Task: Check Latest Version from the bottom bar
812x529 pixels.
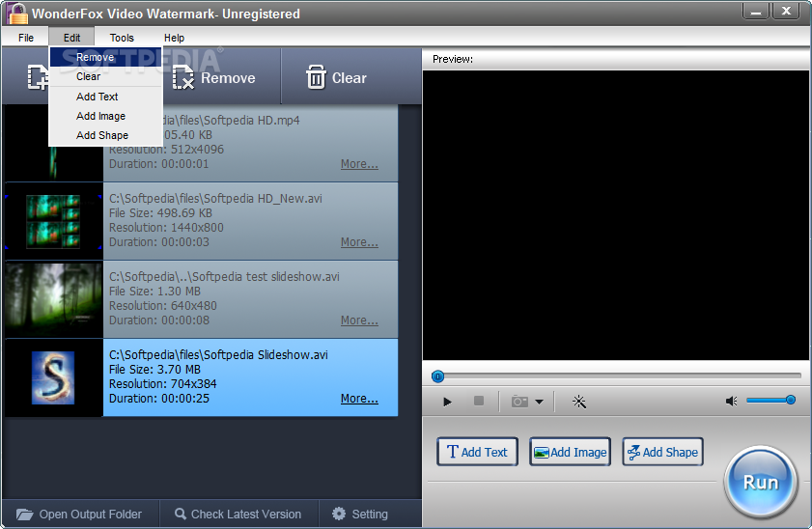Action: (x=238, y=514)
